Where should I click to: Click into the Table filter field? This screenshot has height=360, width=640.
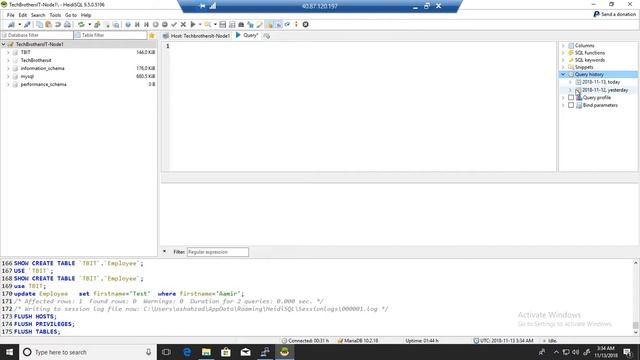click(x=110, y=36)
